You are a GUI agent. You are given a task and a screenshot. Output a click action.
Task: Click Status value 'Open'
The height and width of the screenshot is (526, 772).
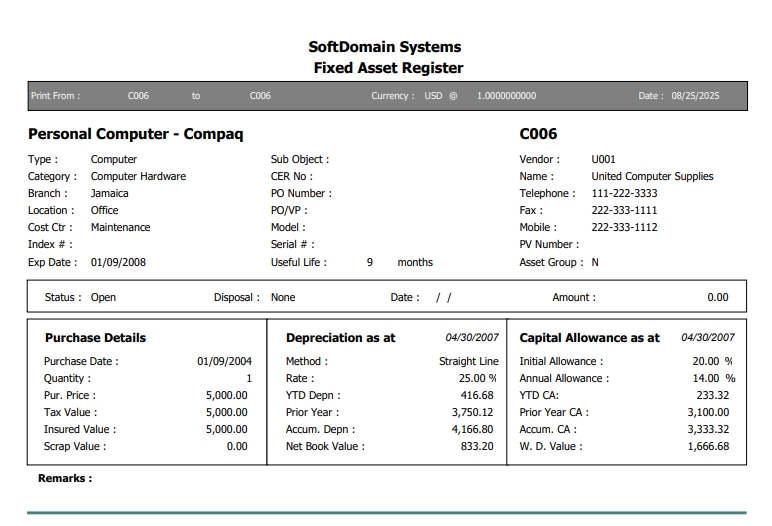pos(103,297)
